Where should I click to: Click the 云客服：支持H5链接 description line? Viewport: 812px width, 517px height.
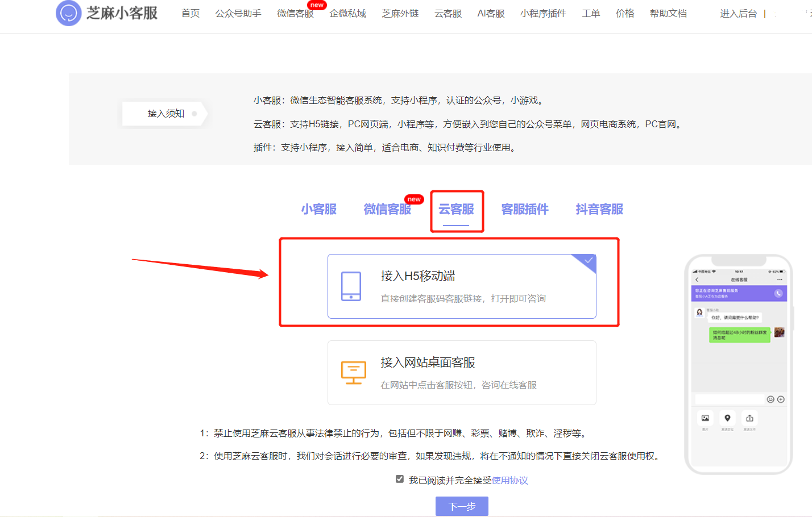pos(468,124)
